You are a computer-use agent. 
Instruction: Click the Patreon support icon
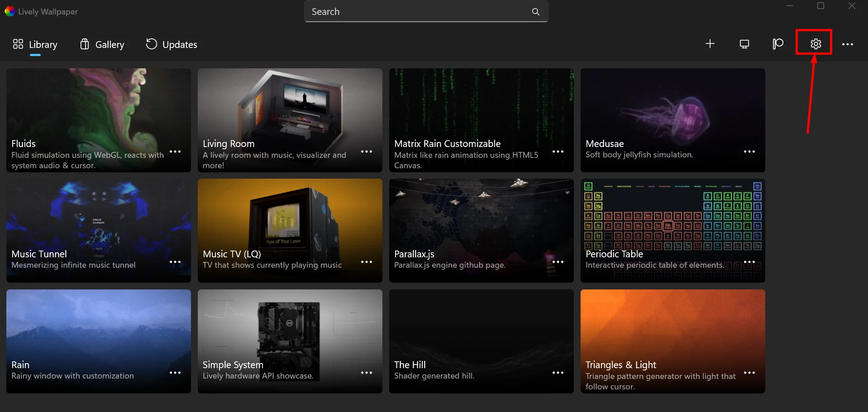[x=778, y=44]
